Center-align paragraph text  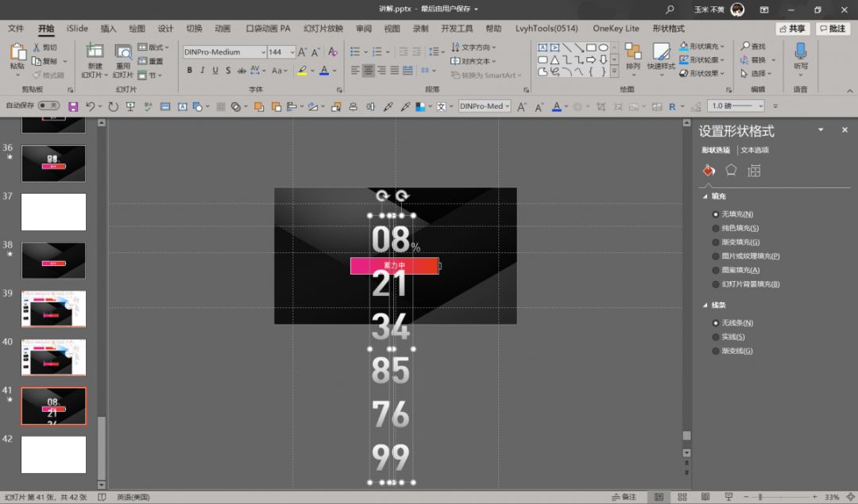pyautogui.click(x=369, y=71)
